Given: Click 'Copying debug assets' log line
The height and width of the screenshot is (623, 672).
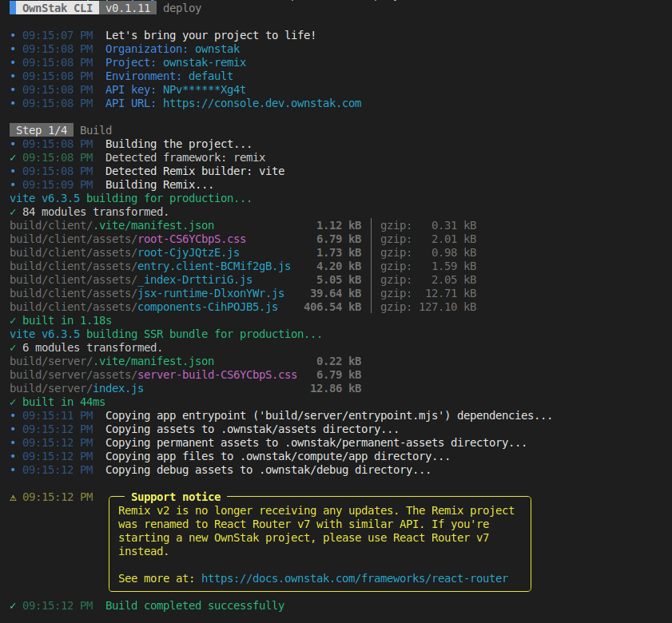Looking at the screenshot, I should tap(268, 470).
